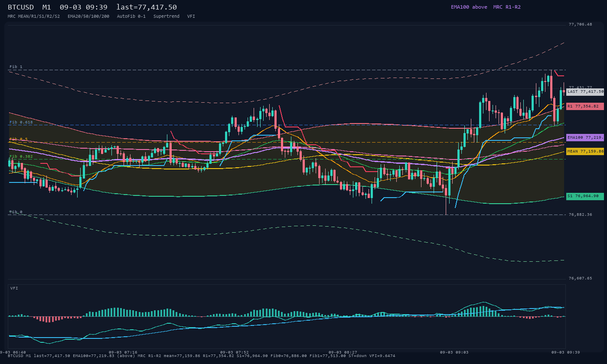Screen dimensions: 607x364
Task: Click the MEAN 77,159.86 price tag
Action: 585,151
